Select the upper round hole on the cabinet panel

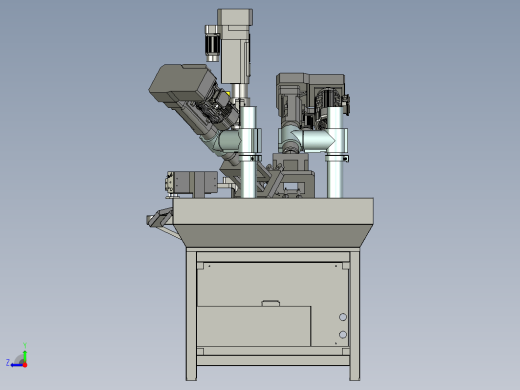(343, 317)
